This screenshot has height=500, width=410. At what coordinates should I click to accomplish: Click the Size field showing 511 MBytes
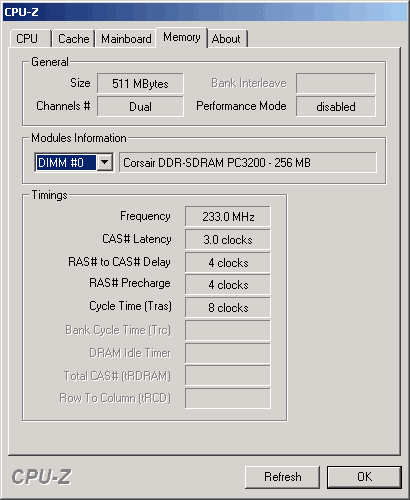(140, 83)
